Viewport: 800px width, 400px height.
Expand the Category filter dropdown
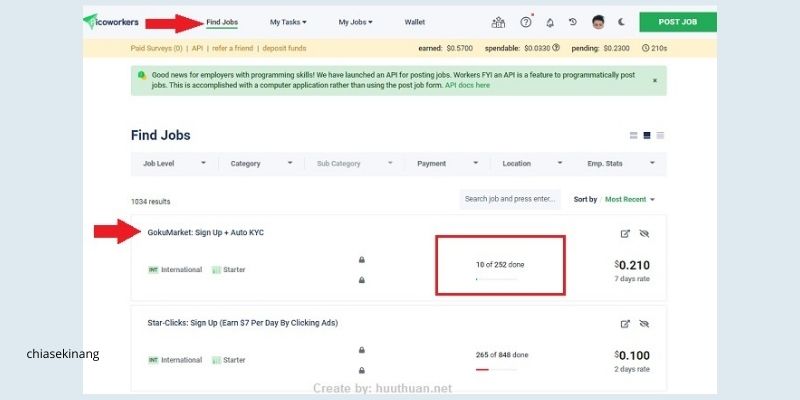260,163
